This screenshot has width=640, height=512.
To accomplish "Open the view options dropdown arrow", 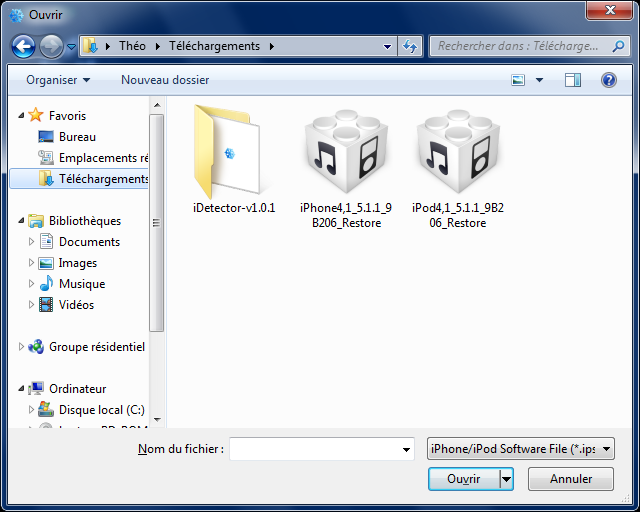I will (539, 80).
